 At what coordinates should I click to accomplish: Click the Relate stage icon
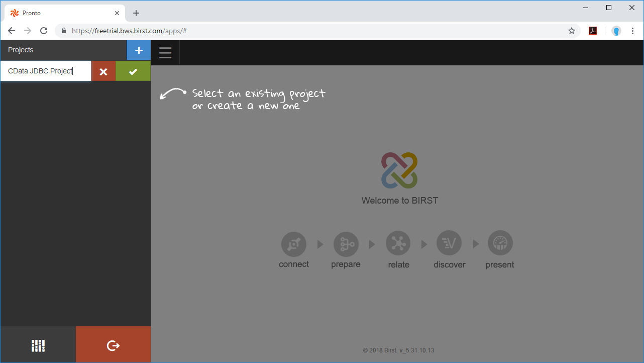click(398, 243)
